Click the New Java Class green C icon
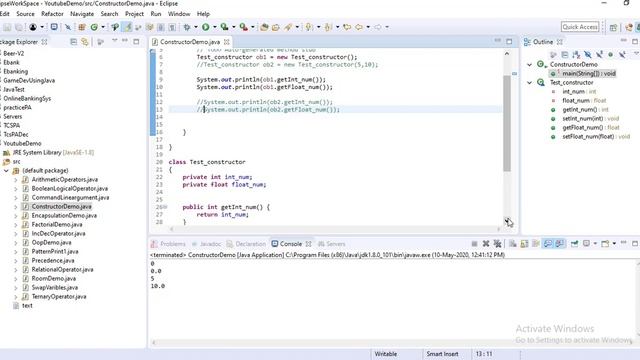This screenshot has width=640, height=360. [94, 27]
